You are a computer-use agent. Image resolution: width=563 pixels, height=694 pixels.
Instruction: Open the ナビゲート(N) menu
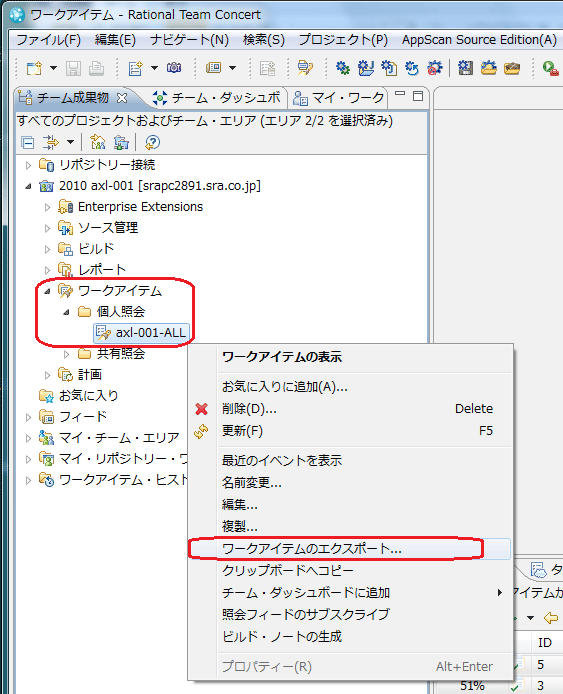click(x=189, y=40)
